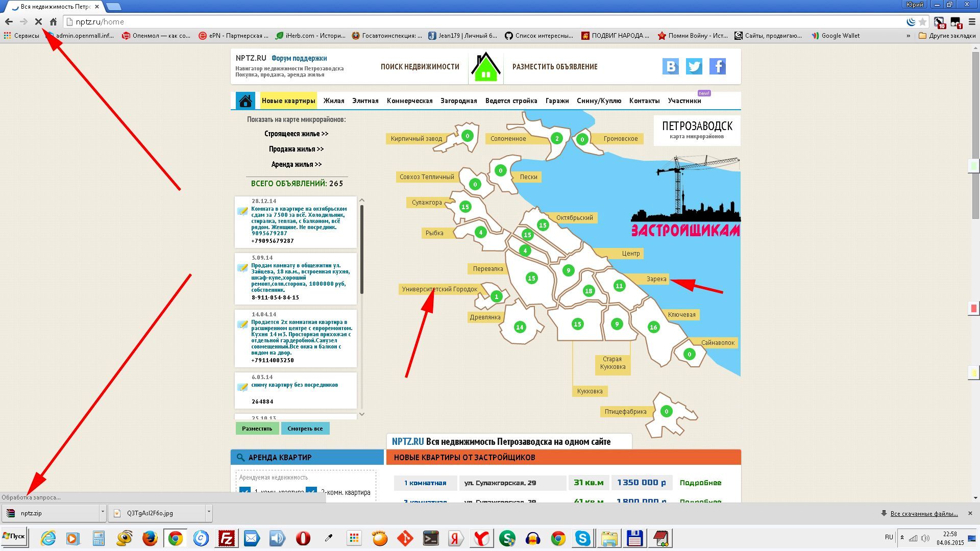This screenshot has height=551, width=980.
Task: Show Продажа жилья on the map
Action: 296,149
